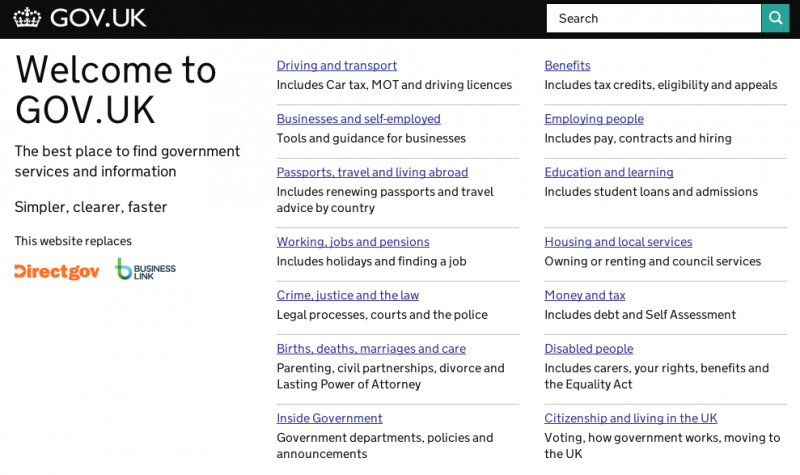Visit Crime, justice and the law
Screen dimensions: 800x475
348,295
